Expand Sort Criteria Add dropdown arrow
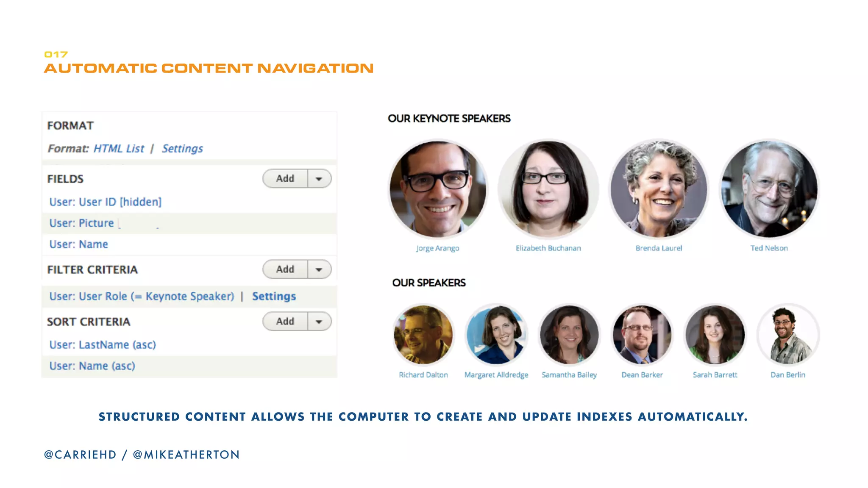The image size is (868, 488). coord(319,322)
